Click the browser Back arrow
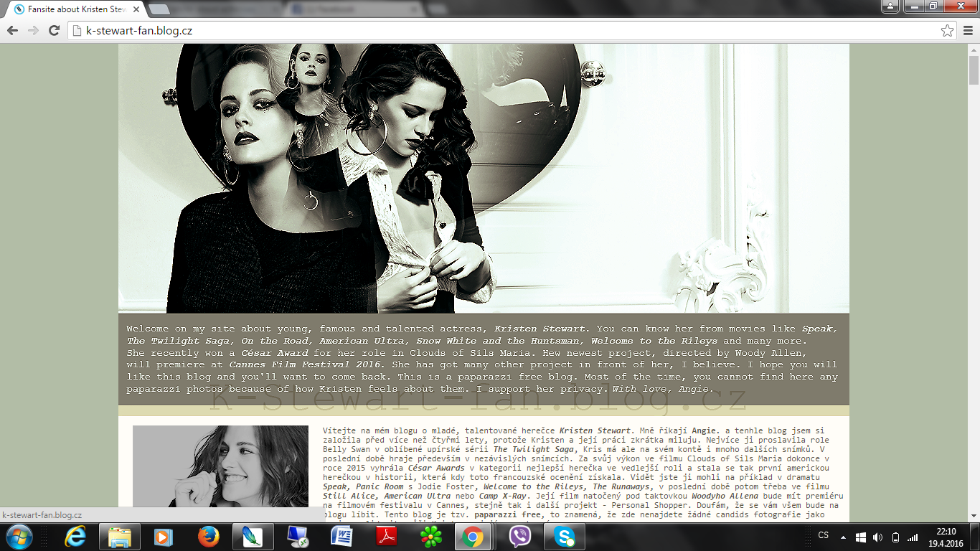 click(12, 31)
